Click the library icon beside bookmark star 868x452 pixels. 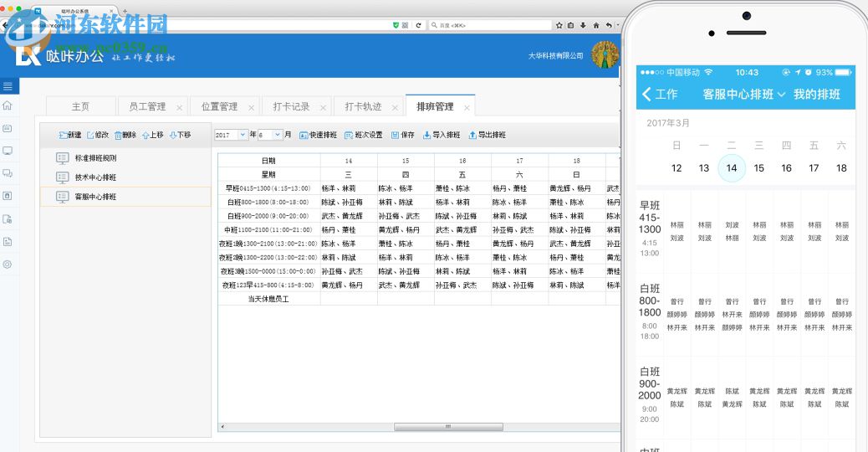pyautogui.click(x=571, y=25)
